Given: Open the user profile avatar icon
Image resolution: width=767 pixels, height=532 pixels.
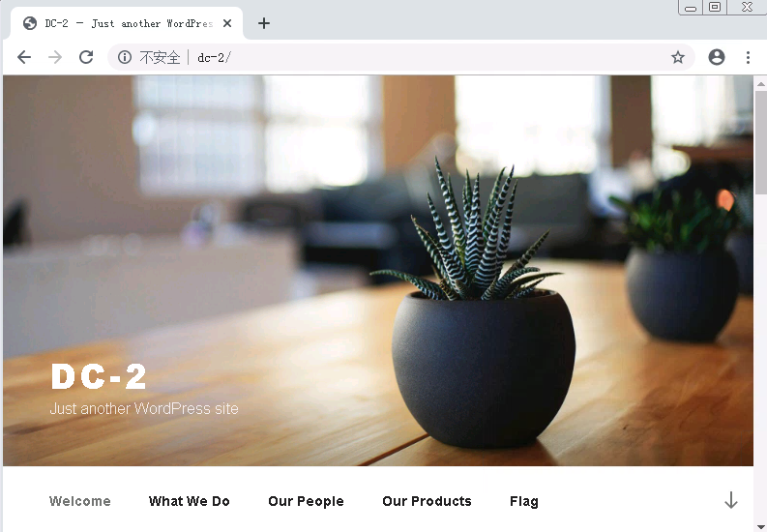Looking at the screenshot, I should pyautogui.click(x=717, y=57).
